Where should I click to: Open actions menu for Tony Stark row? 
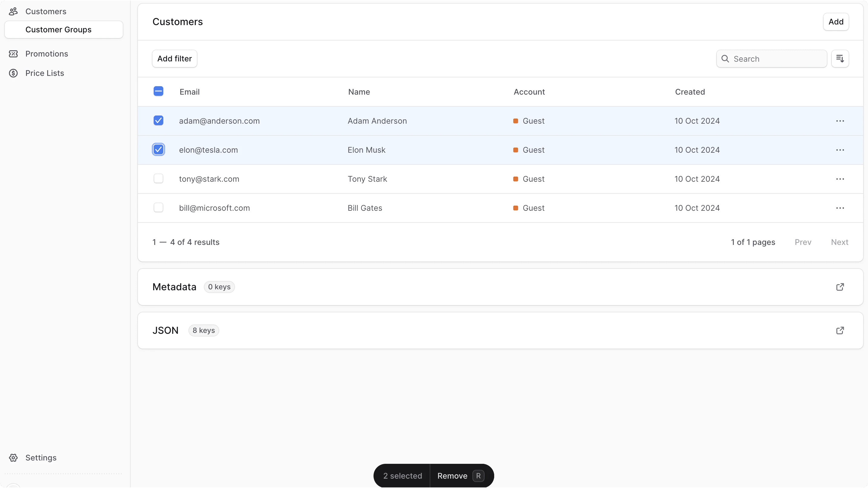(x=840, y=179)
